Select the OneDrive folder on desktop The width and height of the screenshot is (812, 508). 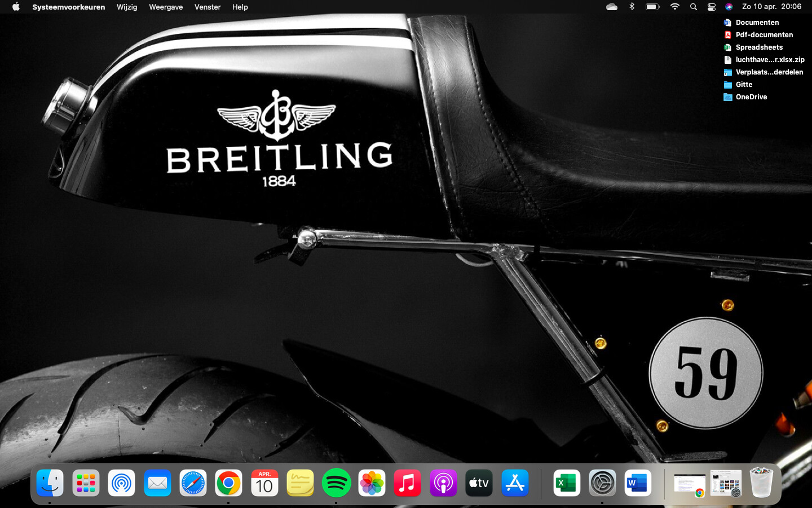pyautogui.click(x=745, y=97)
